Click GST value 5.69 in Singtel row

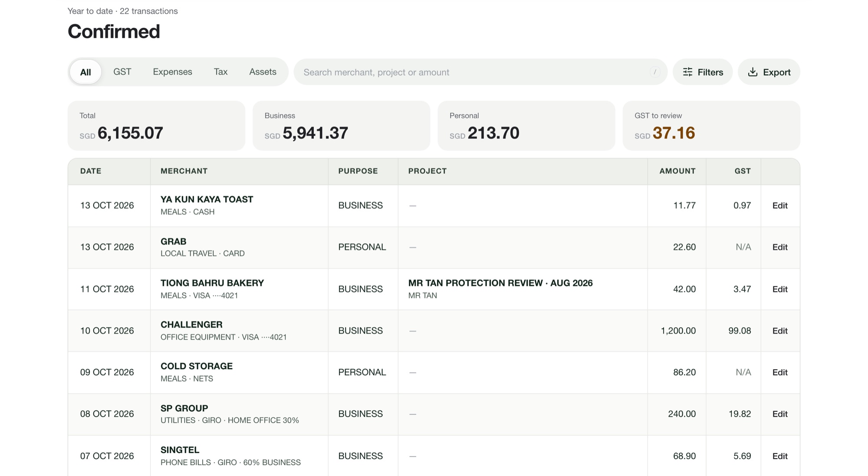click(x=742, y=456)
